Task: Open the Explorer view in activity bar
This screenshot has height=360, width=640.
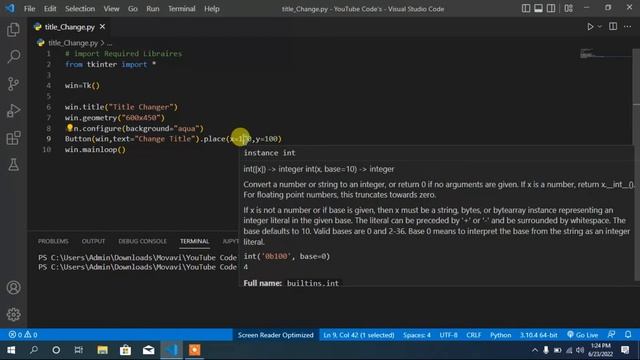Action: tap(13, 29)
